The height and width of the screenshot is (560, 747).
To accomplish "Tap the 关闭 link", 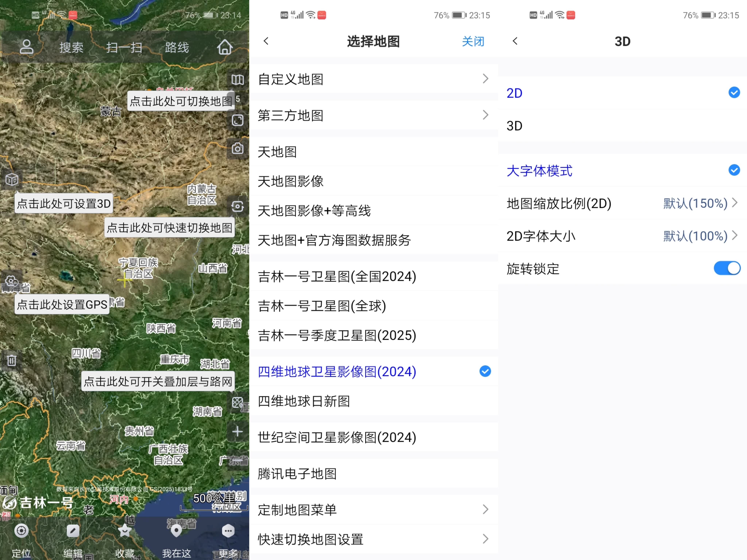I will tap(473, 42).
